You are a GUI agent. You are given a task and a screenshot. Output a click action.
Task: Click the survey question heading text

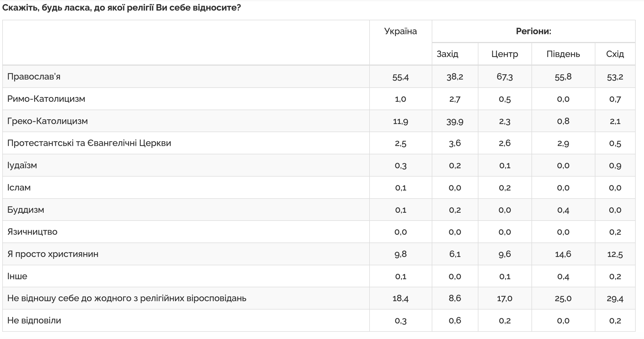(121, 8)
